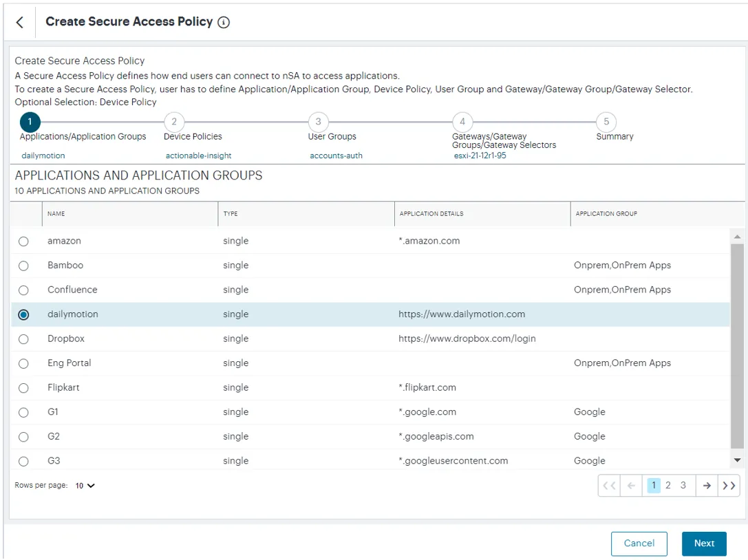This screenshot has width=748, height=560.
Task: Go back using the left chevron arrow
Action: pyautogui.click(x=19, y=22)
